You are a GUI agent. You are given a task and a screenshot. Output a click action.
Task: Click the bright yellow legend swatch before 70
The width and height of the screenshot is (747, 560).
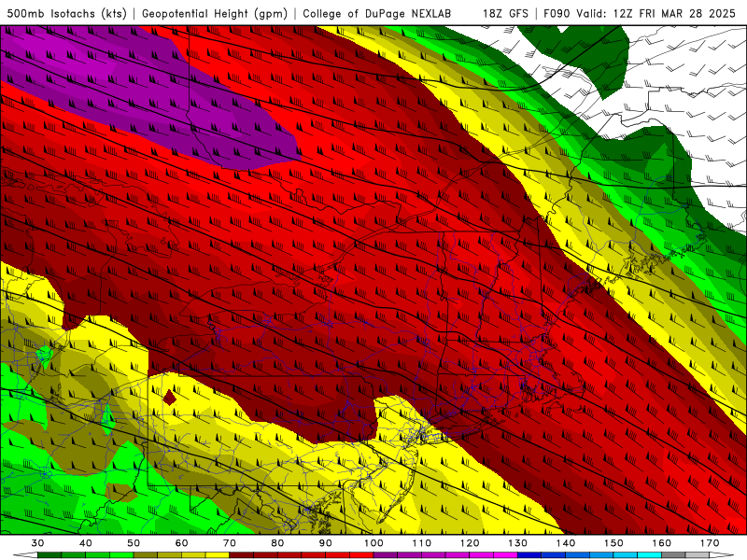(x=218, y=554)
